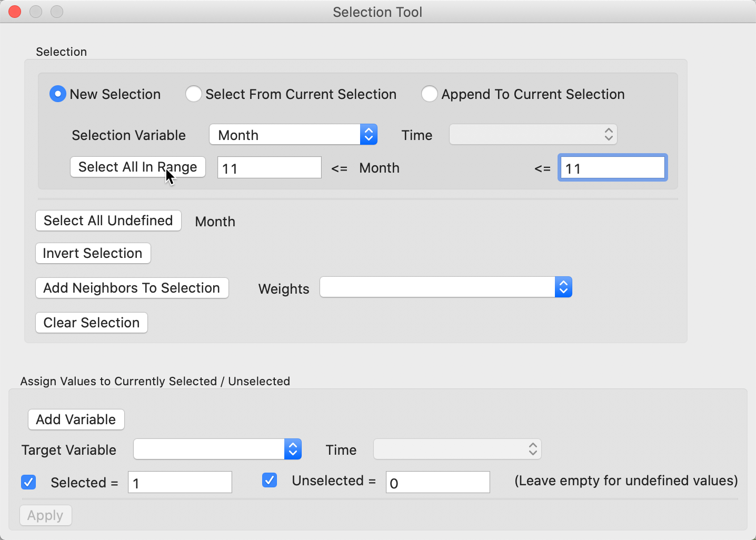Open the Time dropdown beside Target Variable
The width and height of the screenshot is (756, 540).
[457, 449]
